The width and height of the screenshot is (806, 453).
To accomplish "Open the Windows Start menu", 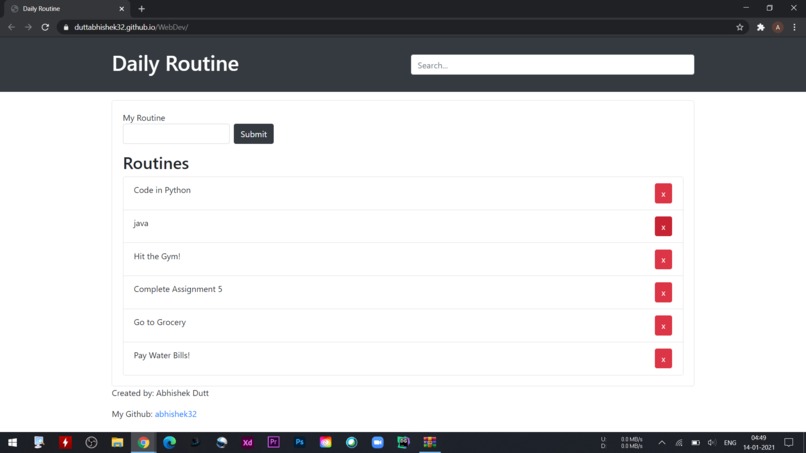I will 12,442.
